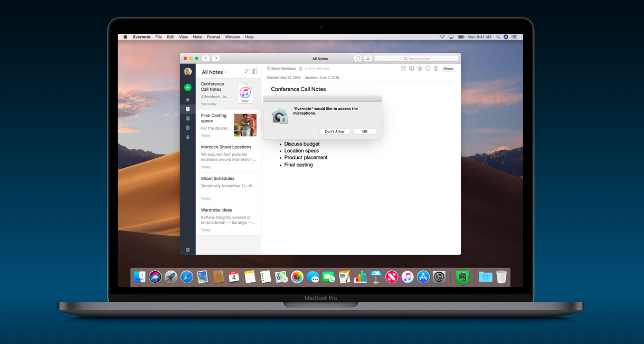Open Notification Center in menu bar

(x=515, y=37)
